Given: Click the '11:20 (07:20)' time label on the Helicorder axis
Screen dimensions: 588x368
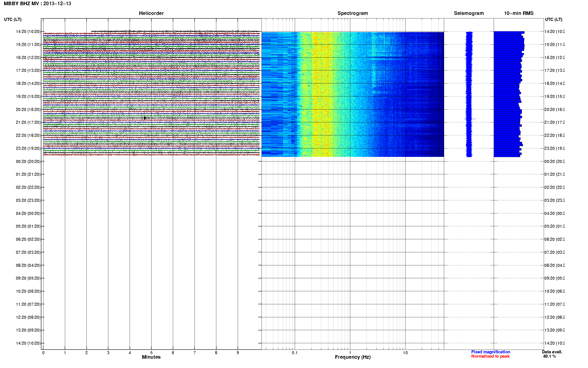Looking at the screenshot, I should click(x=28, y=304).
